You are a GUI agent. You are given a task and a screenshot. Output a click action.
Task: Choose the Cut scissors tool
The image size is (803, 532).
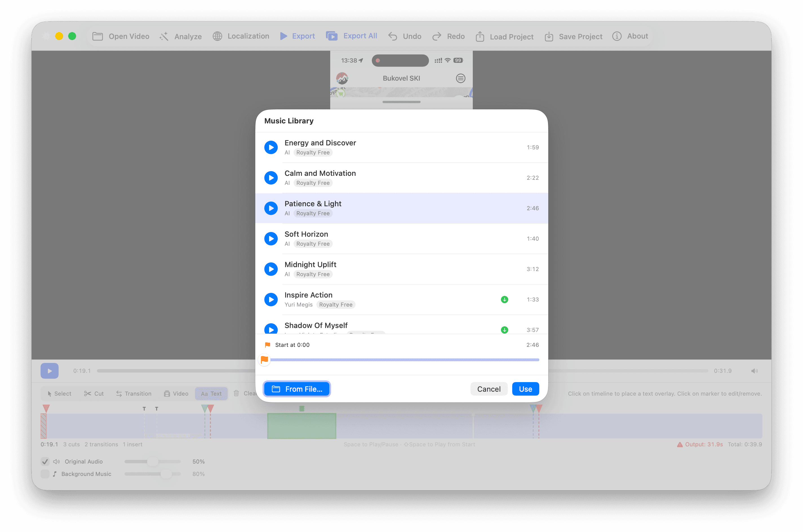point(94,394)
